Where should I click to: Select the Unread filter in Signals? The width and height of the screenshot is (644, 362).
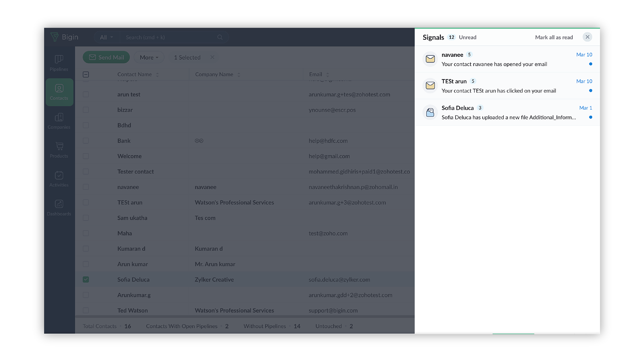click(x=468, y=37)
